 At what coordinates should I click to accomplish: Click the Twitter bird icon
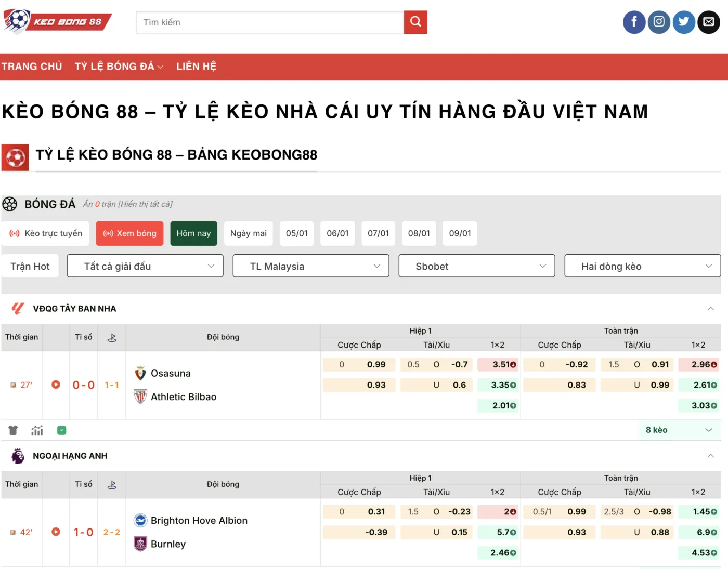[684, 22]
